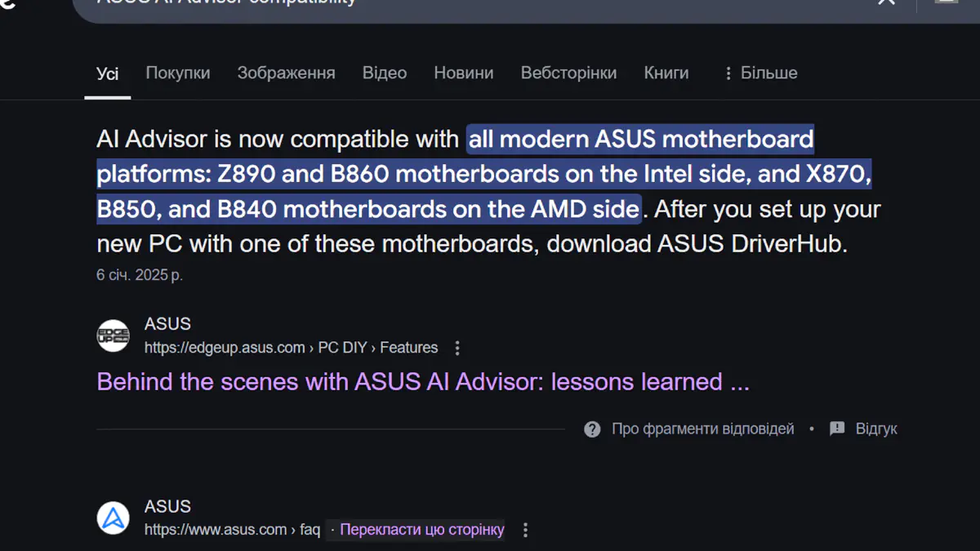Open the question mark icon near snippet info
Image resolution: width=980 pixels, height=551 pixels.
coord(592,428)
